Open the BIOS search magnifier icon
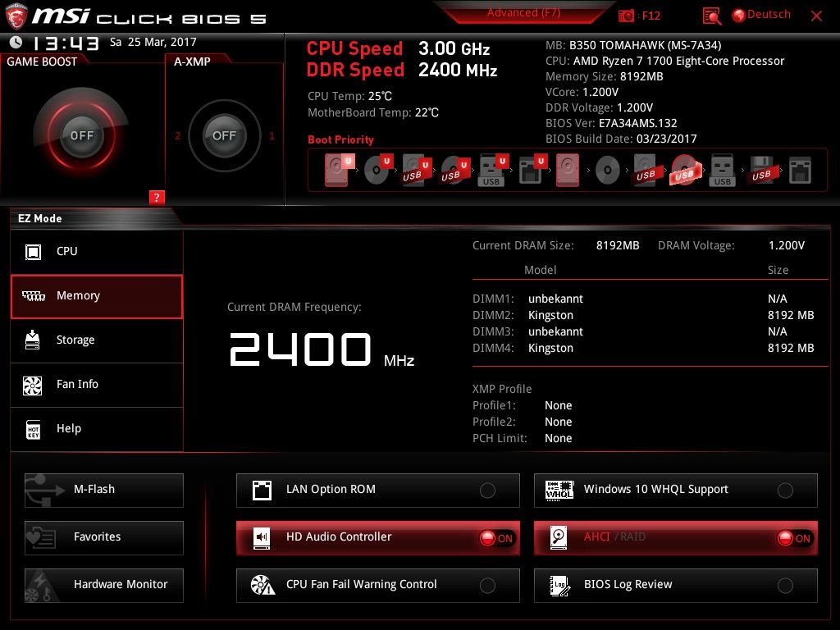Image resolution: width=840 pixels, height=630 pixels. click(711, 16)
